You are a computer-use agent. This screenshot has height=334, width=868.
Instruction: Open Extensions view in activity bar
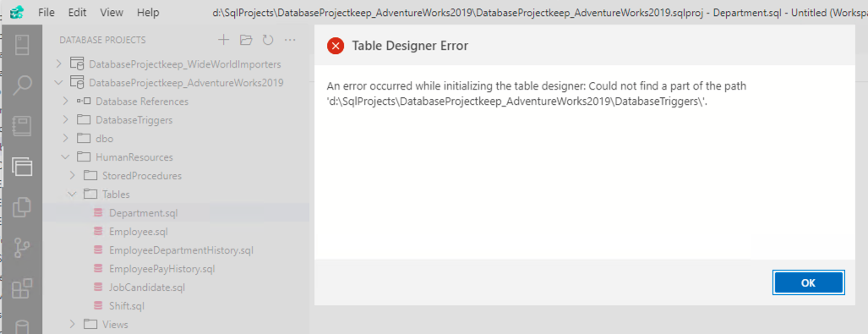point(22,288)
